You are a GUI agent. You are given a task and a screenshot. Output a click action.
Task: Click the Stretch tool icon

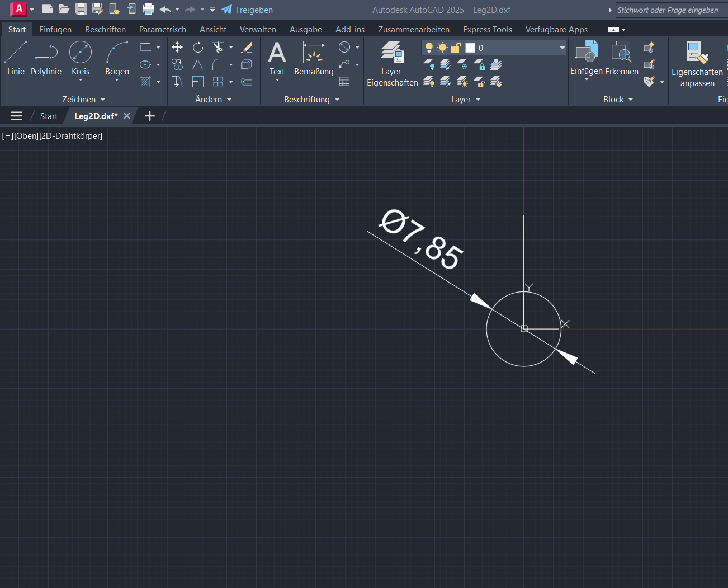[177, 82]
